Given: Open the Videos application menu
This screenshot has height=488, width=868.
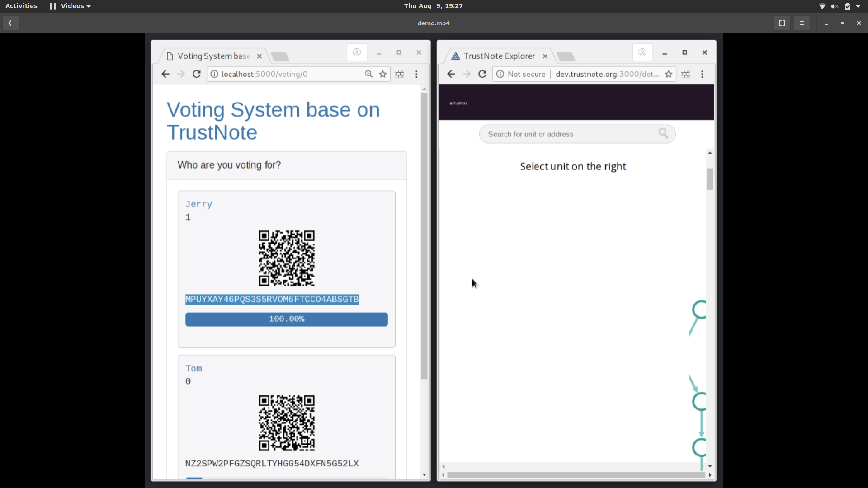Looking at the screenshot, I should [70, 6].
